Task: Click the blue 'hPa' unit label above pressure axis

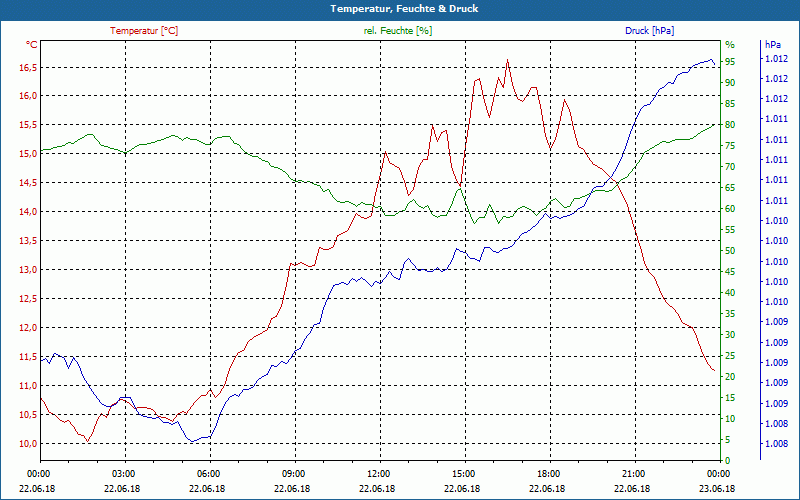Action: pyautogui.click(x=773, y=45)
